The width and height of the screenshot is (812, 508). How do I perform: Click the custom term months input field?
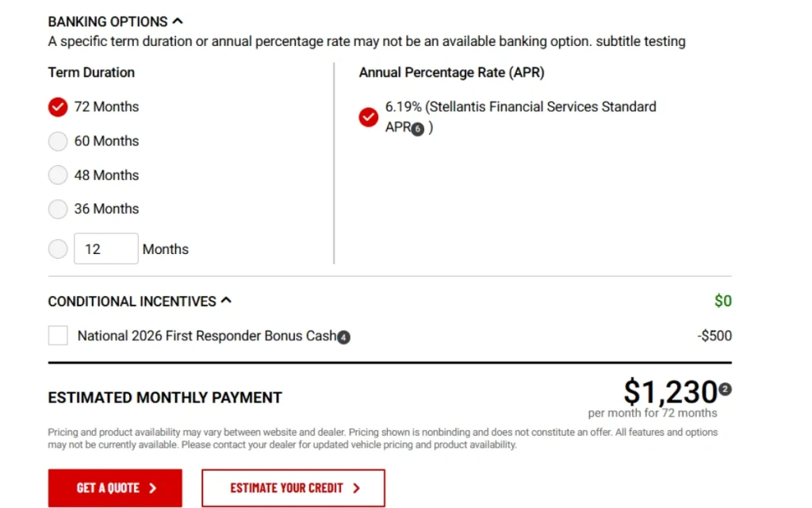105,248
